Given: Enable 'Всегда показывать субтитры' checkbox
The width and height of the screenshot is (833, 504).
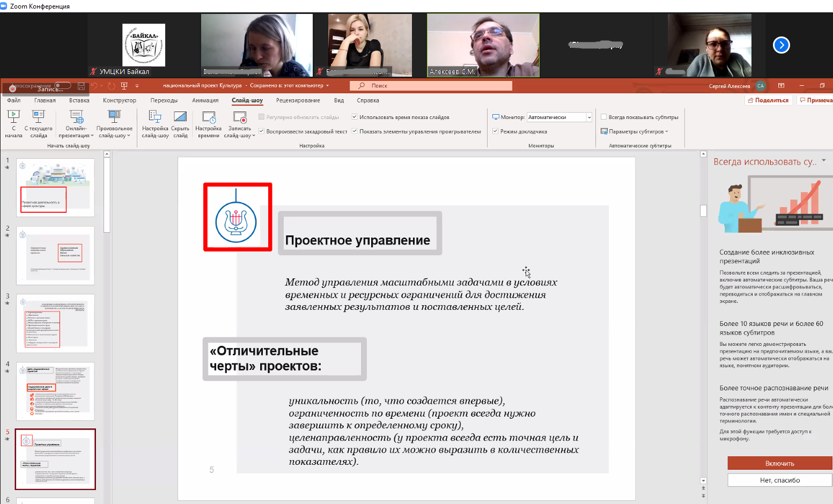Looking at the screenshot, I should (x=604, y=117).
